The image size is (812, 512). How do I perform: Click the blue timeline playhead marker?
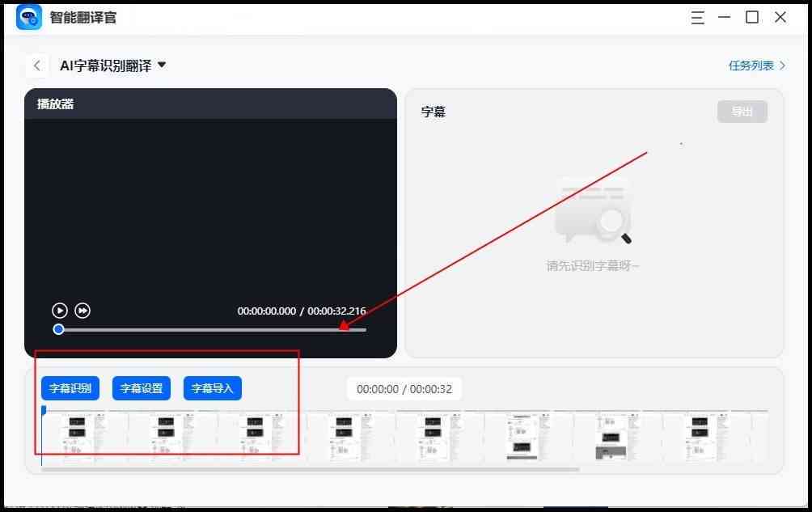pos(44,410)
